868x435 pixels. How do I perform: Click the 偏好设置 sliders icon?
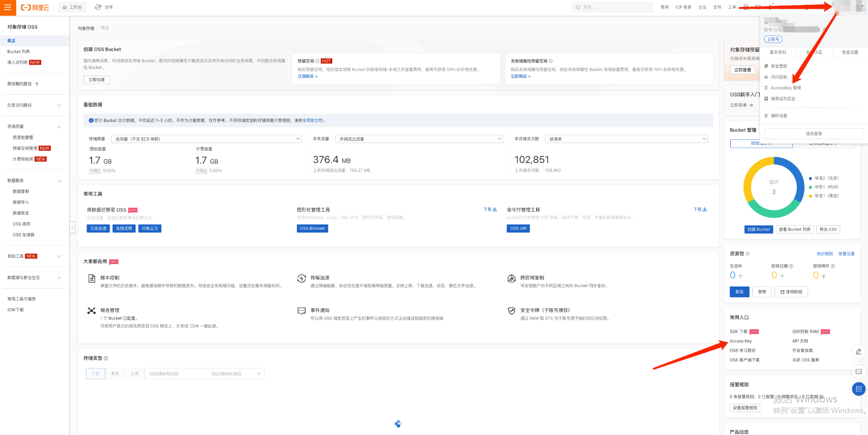(x=767, y=116)
